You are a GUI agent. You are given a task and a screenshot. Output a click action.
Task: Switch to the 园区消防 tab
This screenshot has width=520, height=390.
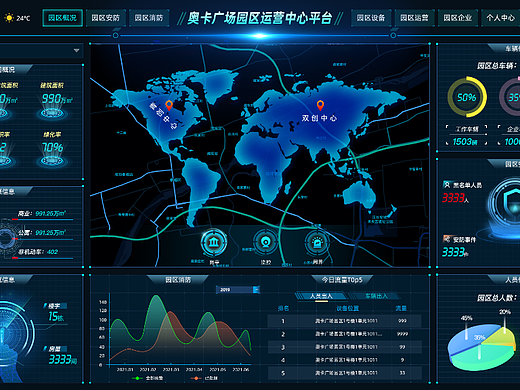[149, 18]
